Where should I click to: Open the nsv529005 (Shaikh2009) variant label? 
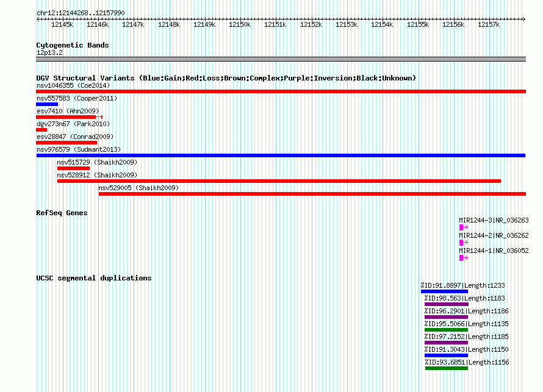138,188
